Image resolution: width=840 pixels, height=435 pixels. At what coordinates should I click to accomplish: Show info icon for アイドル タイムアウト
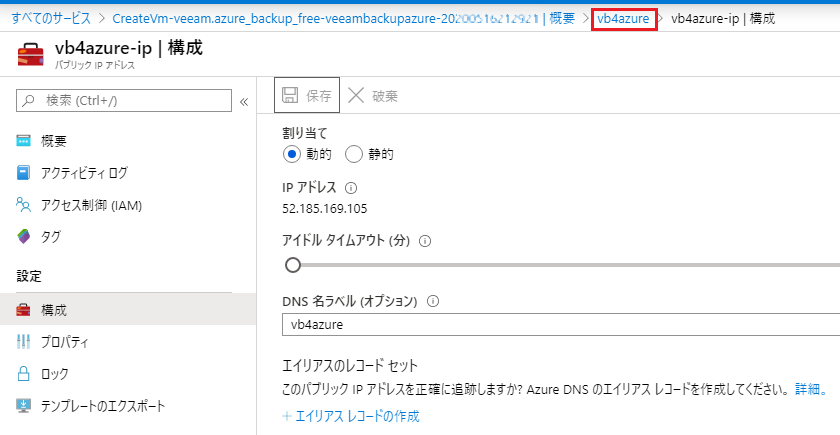click(x=425, y=242)
